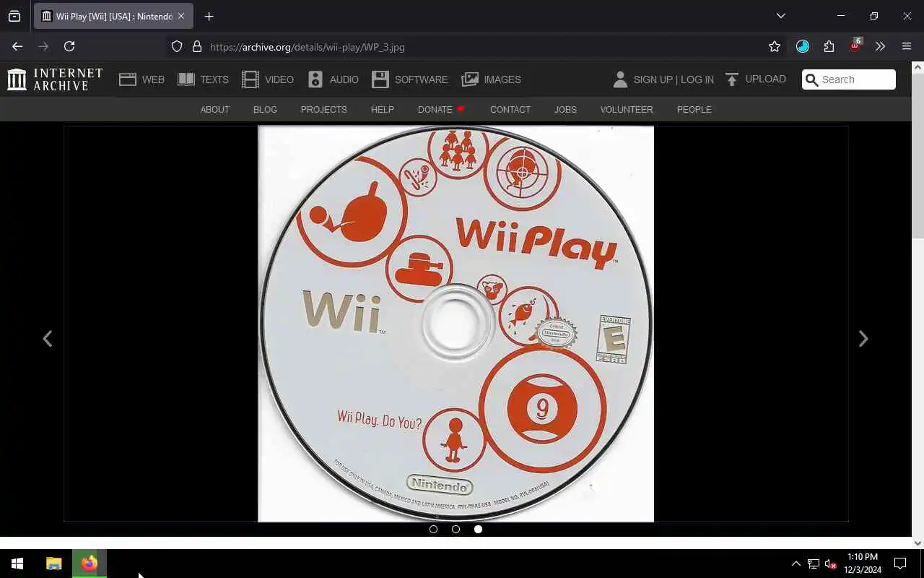
Task: Open the PEOPLE page
Action: tap(694, 109)
